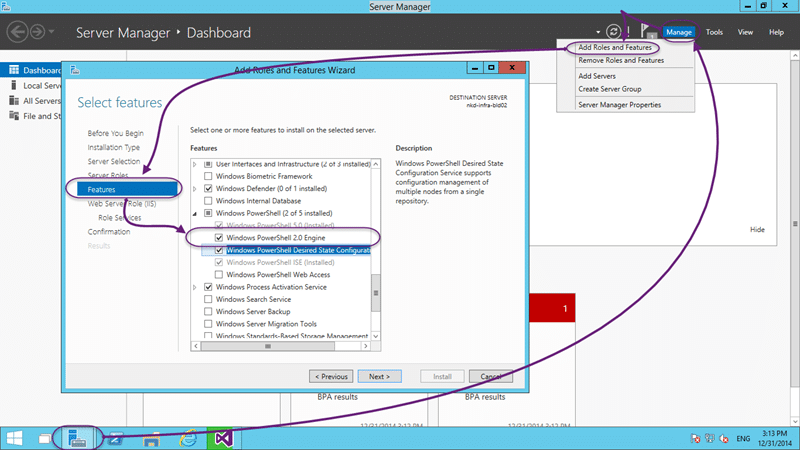800x450 pixels.
Task: Click features list scroll-right arrow
Action: [365, 346]
